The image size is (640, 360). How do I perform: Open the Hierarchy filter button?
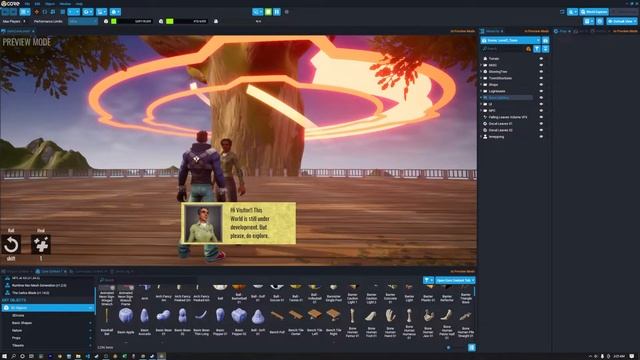click(537, 49)
